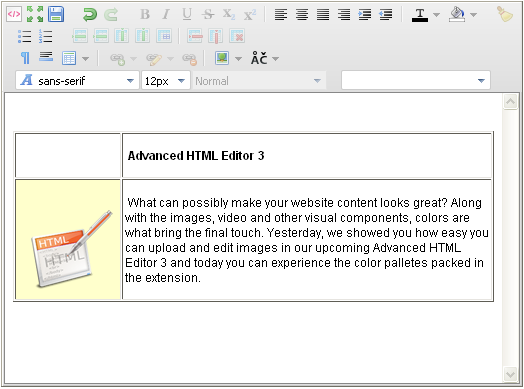The image size is (524, 389).
Task: Click the scrollbar down arrow
Action: (x=510, y=374)
